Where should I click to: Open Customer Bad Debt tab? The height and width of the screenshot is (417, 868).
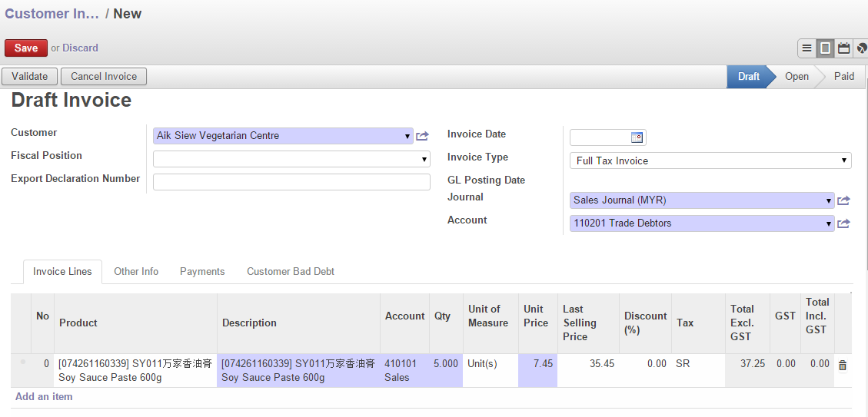[x=291, y=272]
